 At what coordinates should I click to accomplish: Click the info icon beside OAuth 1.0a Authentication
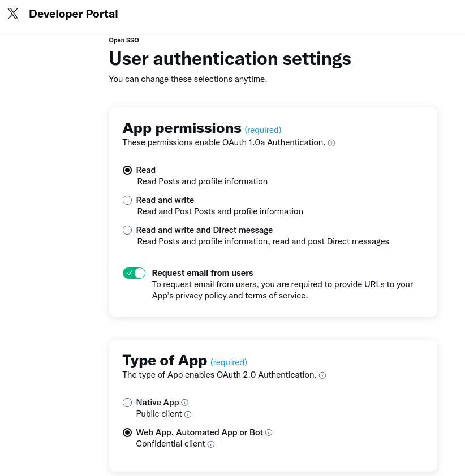click(331, 143)
